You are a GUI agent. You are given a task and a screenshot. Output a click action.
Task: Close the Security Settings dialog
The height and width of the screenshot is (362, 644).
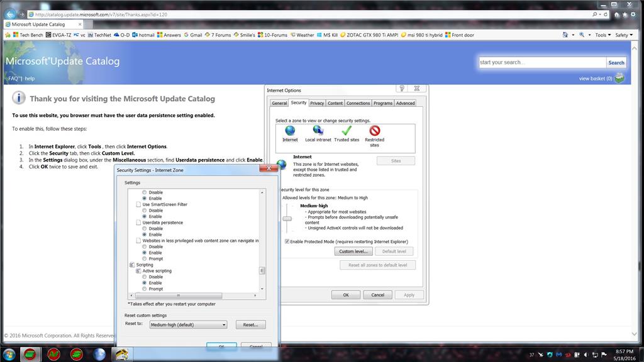click(x=269, y=168)
